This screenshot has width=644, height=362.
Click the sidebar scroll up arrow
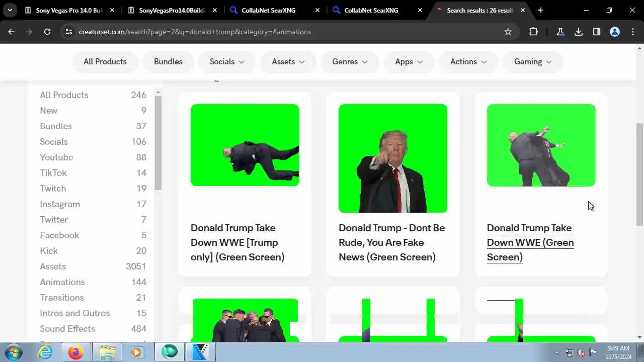pos(158,93)
